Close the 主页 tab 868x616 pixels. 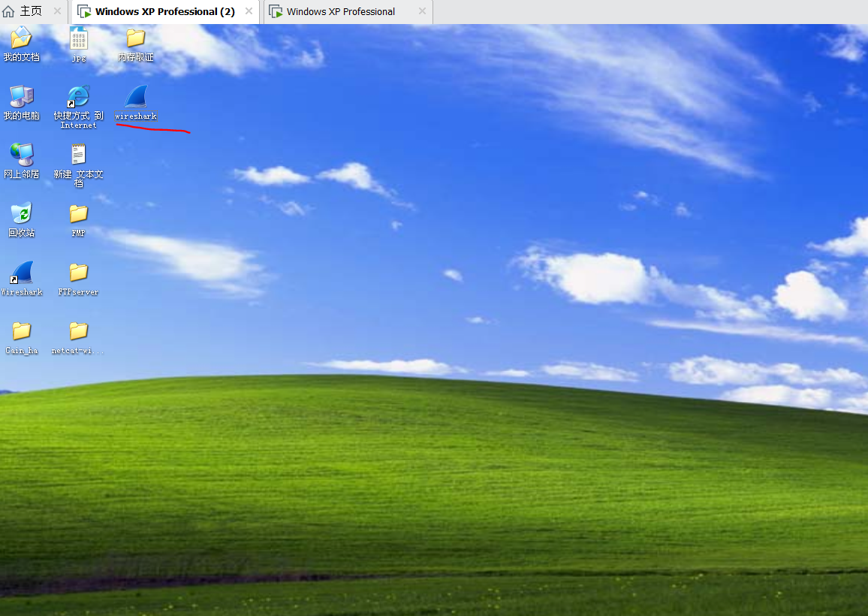pos(57,11)
